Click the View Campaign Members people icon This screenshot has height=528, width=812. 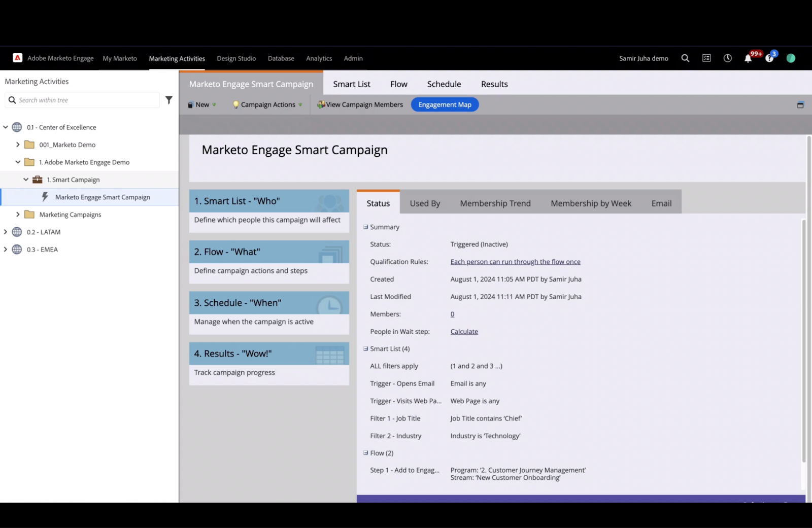(x=321, y=104)
